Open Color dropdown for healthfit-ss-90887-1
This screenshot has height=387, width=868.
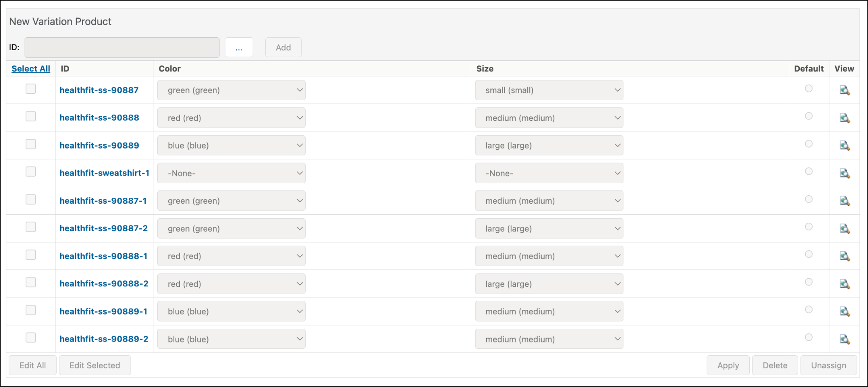(231, 201)
